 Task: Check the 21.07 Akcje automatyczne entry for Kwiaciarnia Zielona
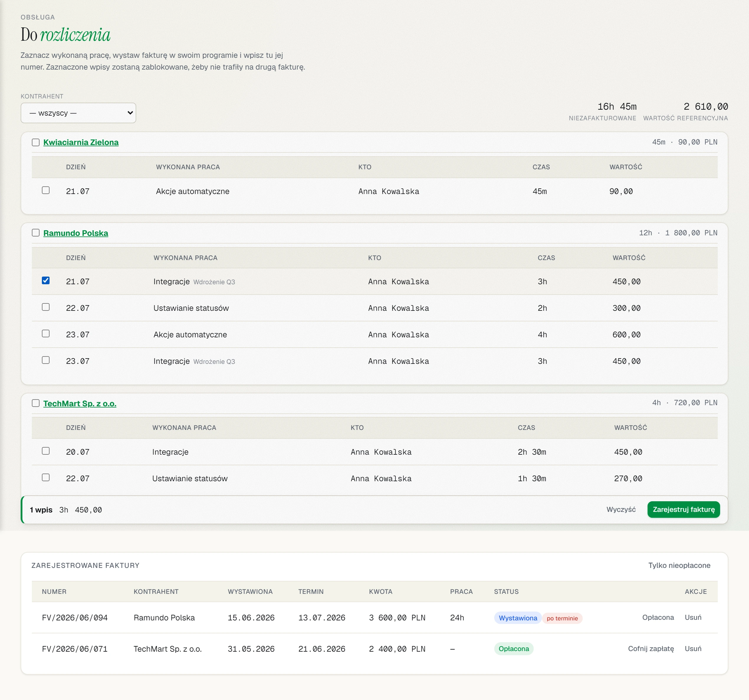click(x=46, y=190)
